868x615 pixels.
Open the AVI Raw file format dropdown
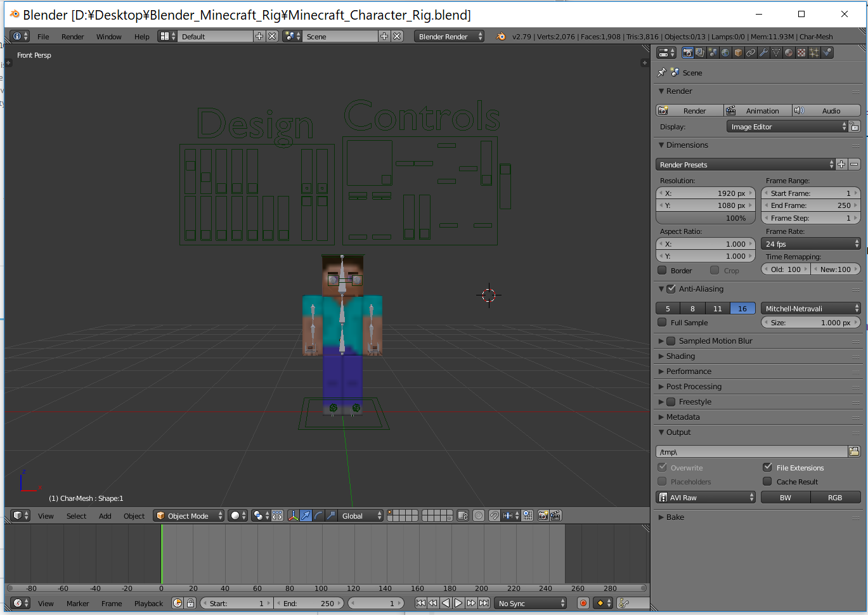706,497
